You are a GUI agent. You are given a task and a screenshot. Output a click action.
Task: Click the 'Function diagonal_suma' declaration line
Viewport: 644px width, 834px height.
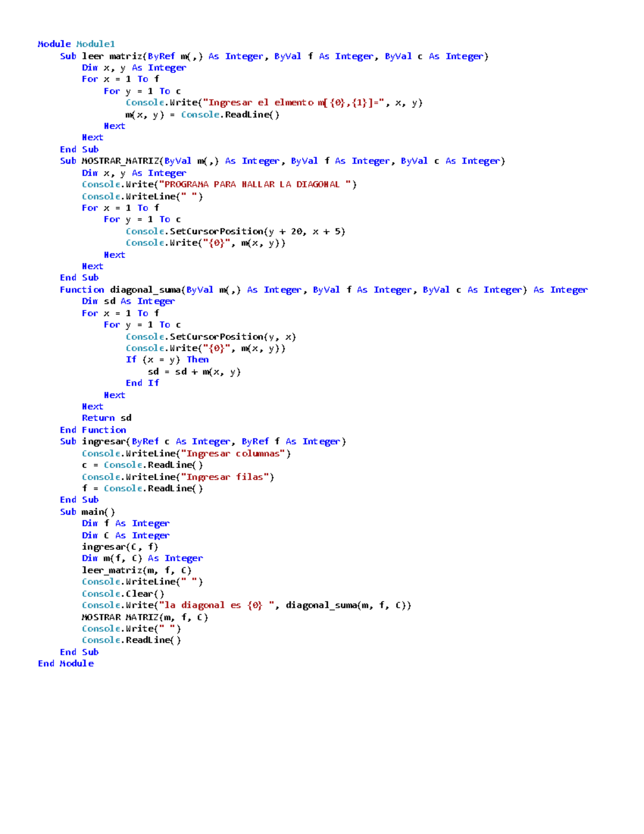click(324, 290)
